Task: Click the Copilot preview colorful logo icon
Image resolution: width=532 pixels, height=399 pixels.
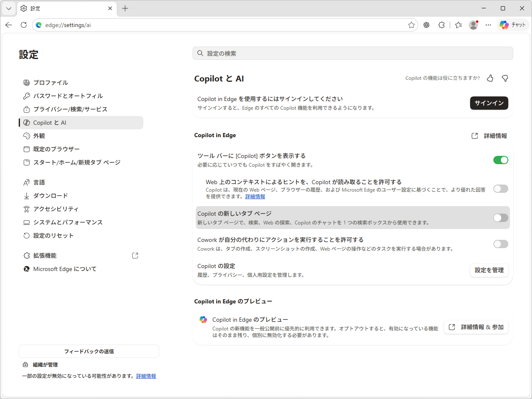Action: (203, 320)
